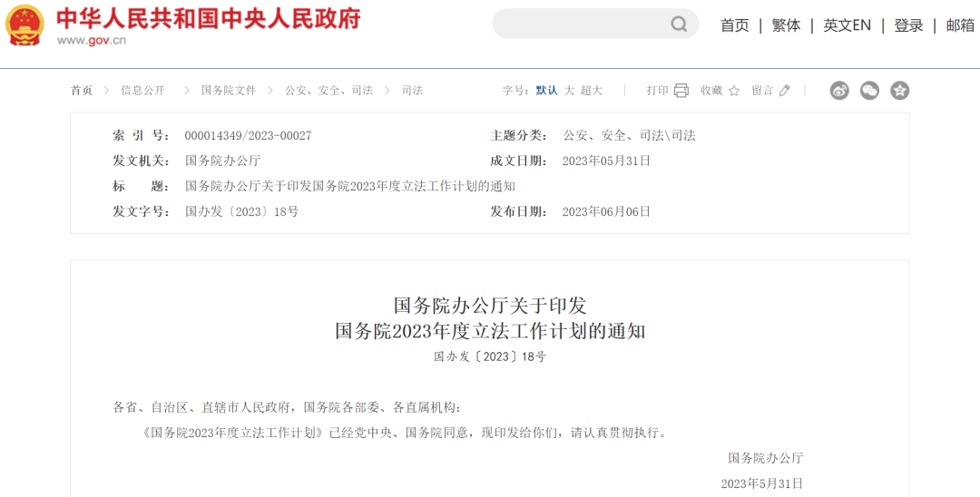Go to 首页 in breadcrumb
The height and width of the screenshot is (497, 980).
click(x=82, y=91)
